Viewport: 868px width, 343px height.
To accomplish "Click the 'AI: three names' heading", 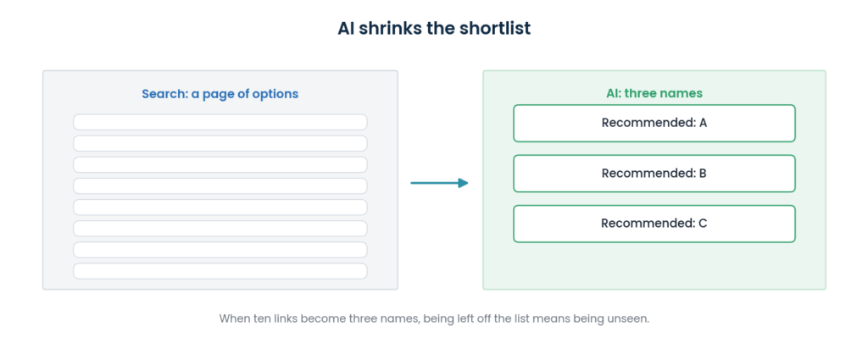I will (654, 93).
